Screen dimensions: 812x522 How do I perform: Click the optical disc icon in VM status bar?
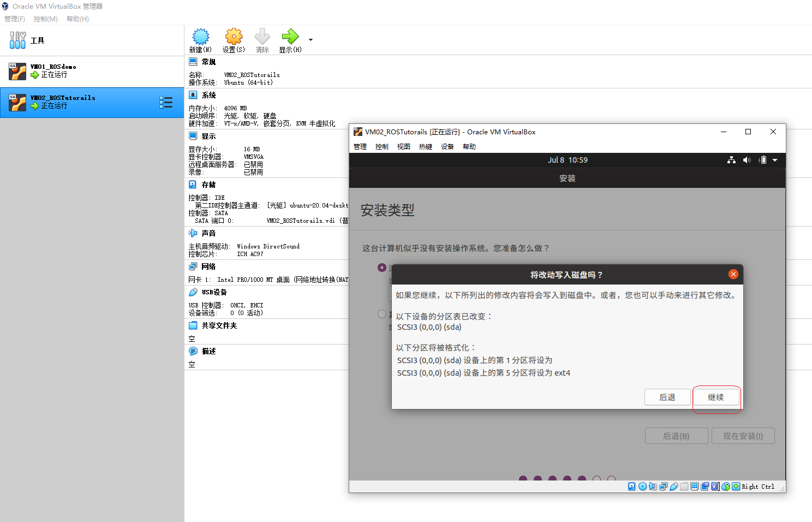[641, 486]
